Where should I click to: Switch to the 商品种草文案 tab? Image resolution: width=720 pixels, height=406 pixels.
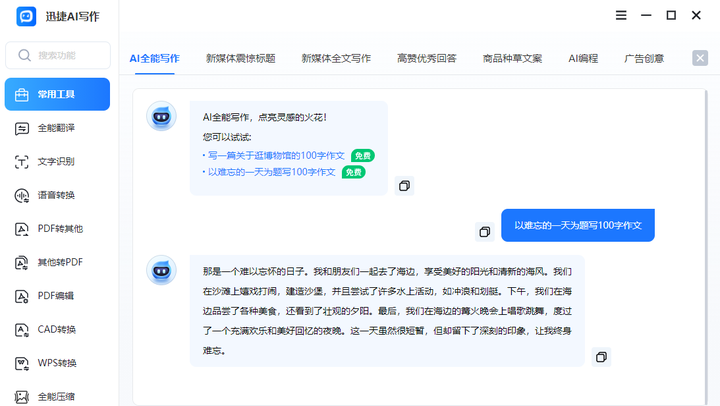tap(512, 59)
